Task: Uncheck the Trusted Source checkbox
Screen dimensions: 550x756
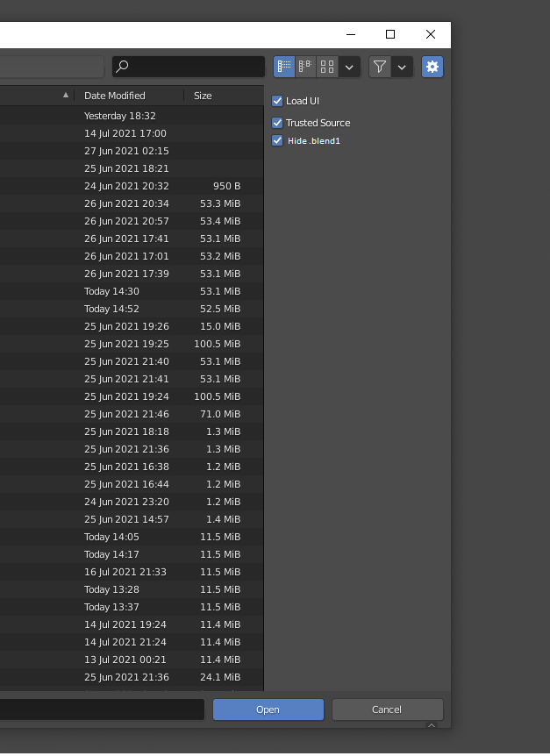Action: click(277, 123)
